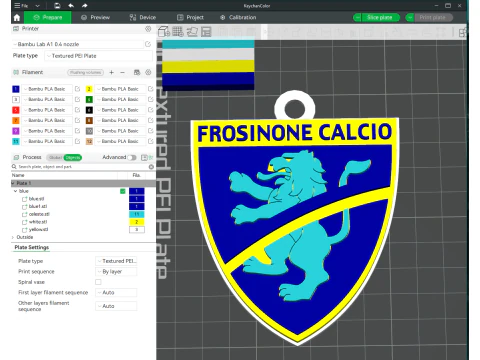
Task: Collapse the blue object tree node
Action: 15,191
